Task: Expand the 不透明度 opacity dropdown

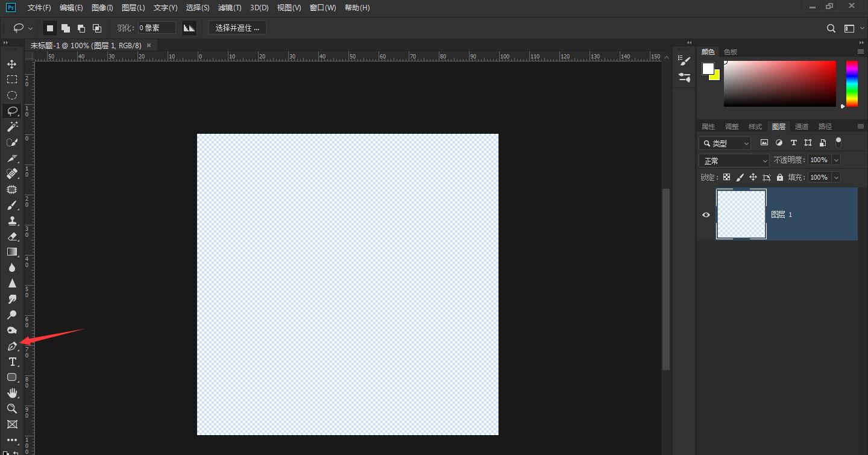Action: pos(836,160)
